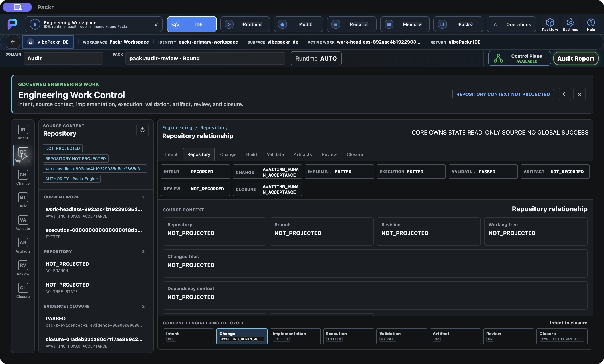Open the Packs section
This screenshot has height=364, width=604.
(458, 24)
